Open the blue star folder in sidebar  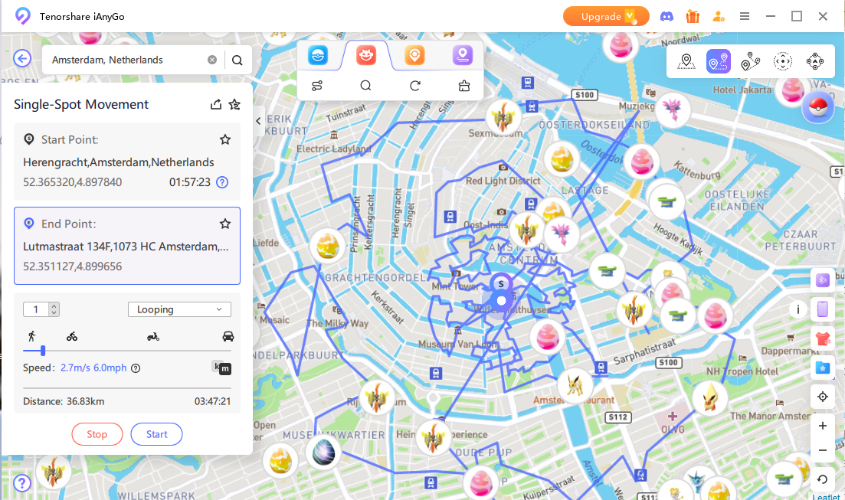coord(822,367)
